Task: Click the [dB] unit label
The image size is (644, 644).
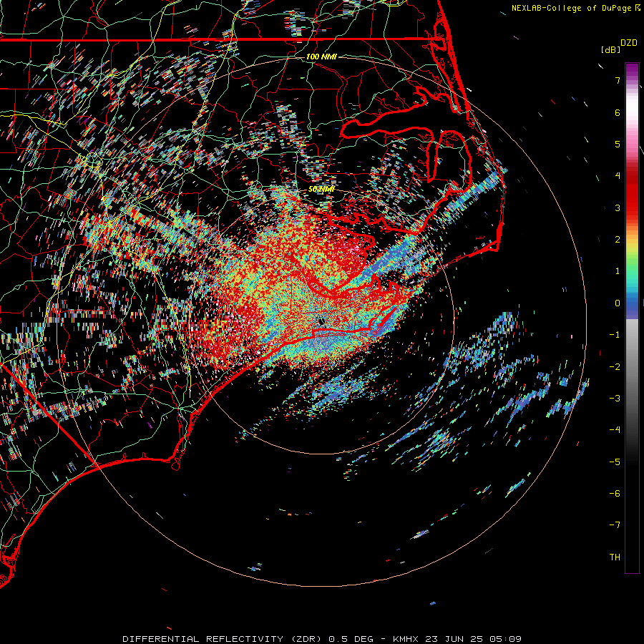Action: point(611,49)
